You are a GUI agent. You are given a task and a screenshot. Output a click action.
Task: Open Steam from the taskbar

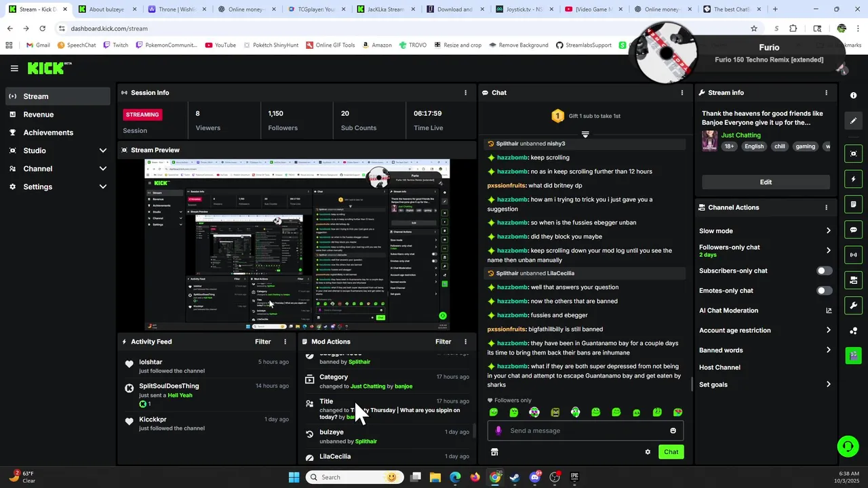(x=515, y=477)
